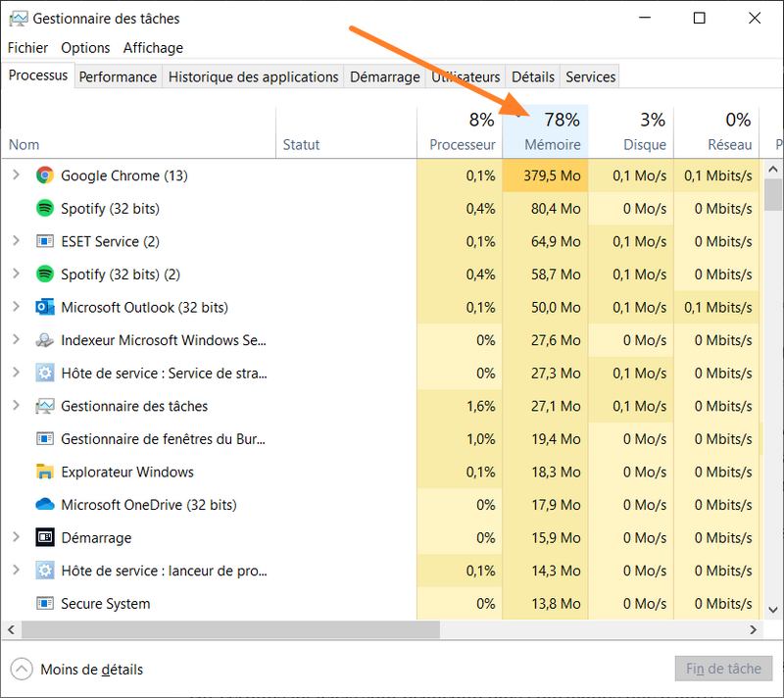Click the Fin de tâche button
Screen dimensions: 784x698
723,670
